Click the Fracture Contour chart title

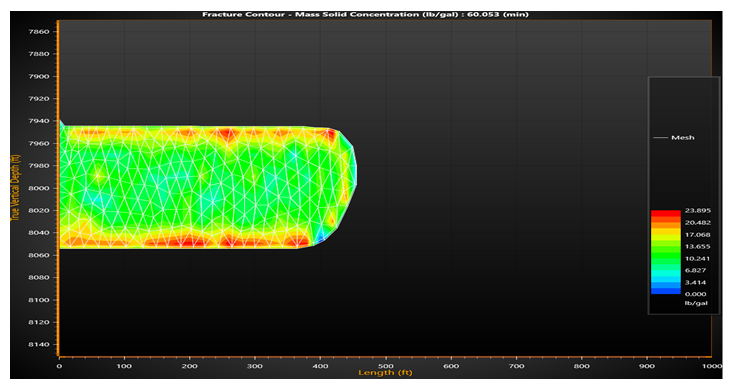[365, 14]
